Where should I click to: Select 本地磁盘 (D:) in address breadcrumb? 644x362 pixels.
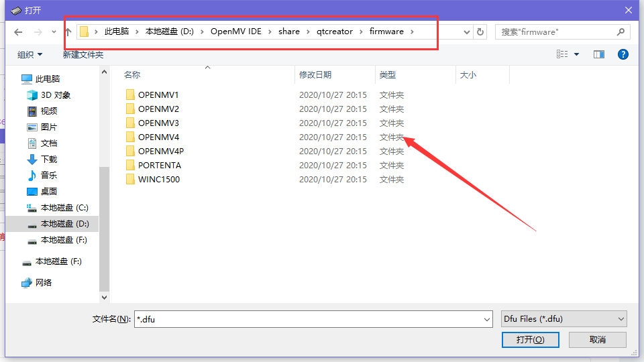point(169,32)
